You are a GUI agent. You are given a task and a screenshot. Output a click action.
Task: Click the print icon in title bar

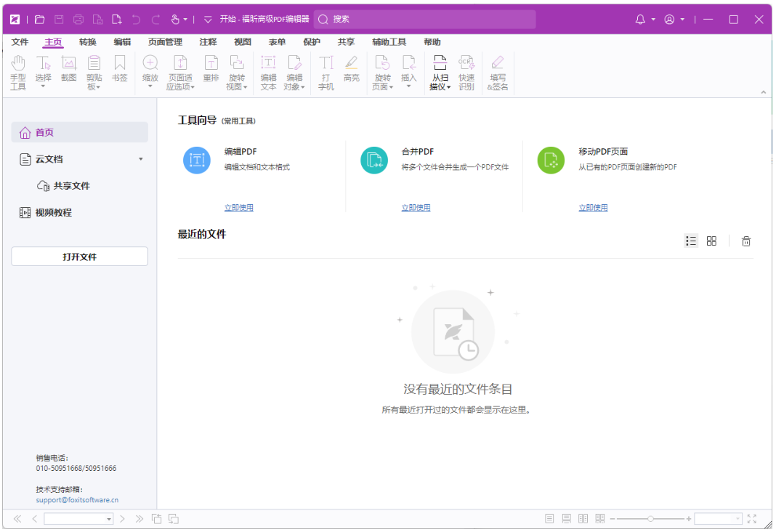pyautogui.click(x=78, y=20)
